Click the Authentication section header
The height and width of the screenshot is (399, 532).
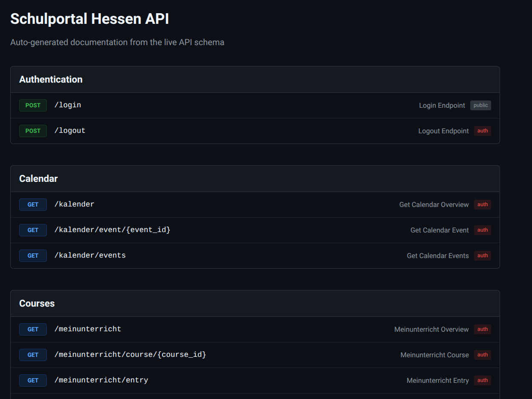[x=255, y=80]
